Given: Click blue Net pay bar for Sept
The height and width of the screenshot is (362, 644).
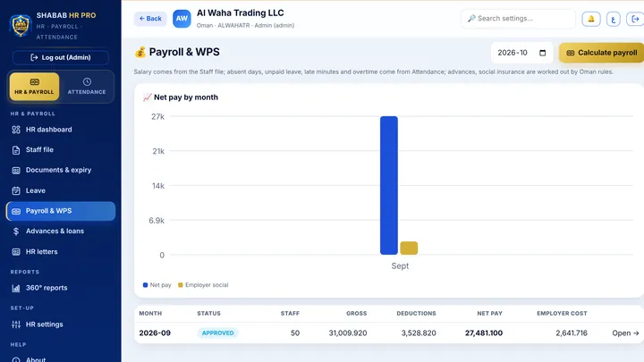Looking at the screenshot, I should (x=389, y=186).
